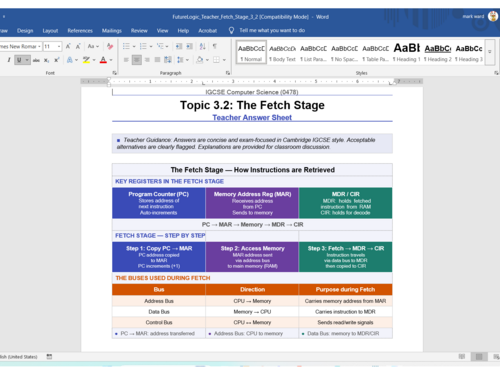Open the Borders dropdown arrow
Screen dimensions: 500x375
pos(224,60)
